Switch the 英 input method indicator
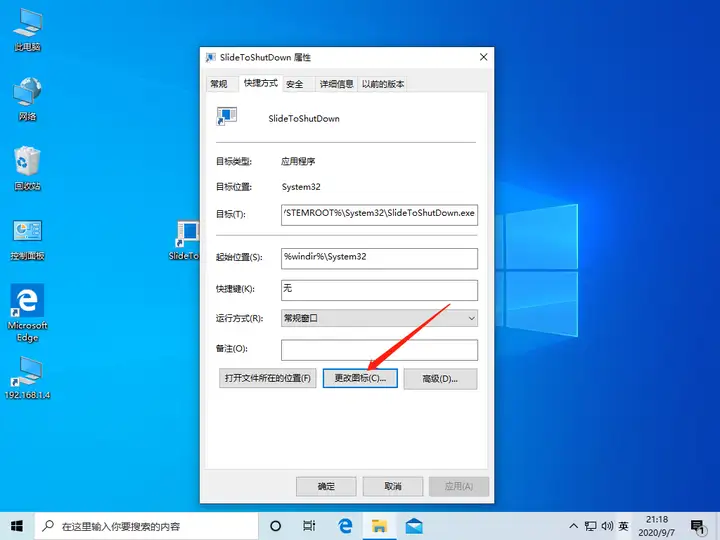 point(624,526)
